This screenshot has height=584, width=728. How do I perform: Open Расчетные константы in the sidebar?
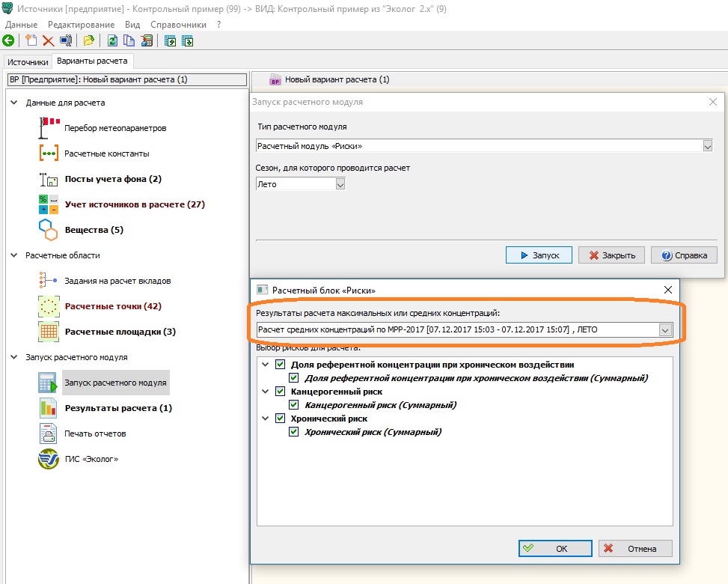pos(106,153)
